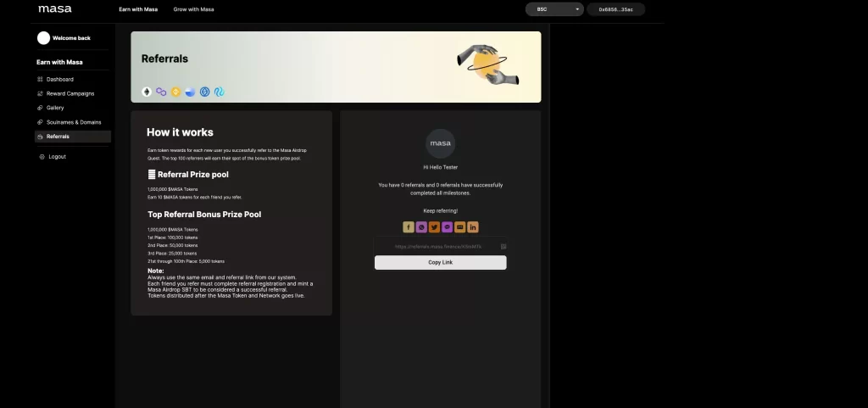This screenshot has height=408, width=868.
Task: Open the Grow with Masa top menu
Action: point(194,9)
